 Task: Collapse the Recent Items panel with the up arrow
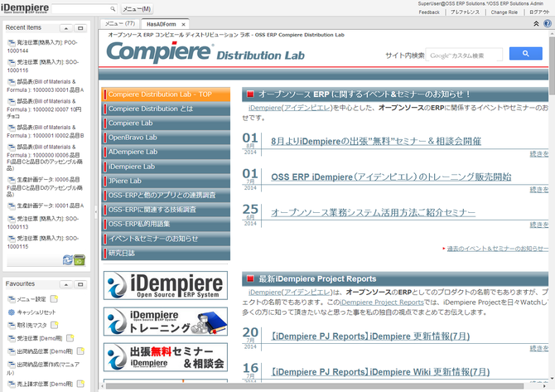pyautogui.click(x=65, y=28)
